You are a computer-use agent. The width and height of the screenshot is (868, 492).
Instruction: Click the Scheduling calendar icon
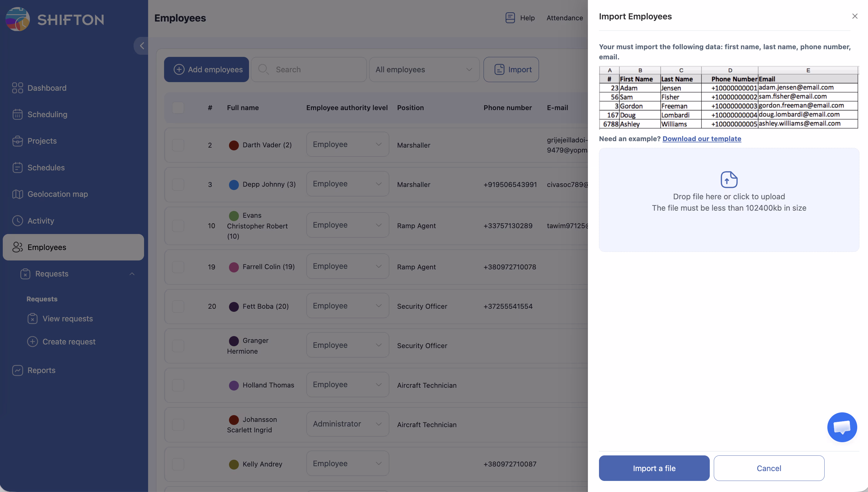(18, 114)
